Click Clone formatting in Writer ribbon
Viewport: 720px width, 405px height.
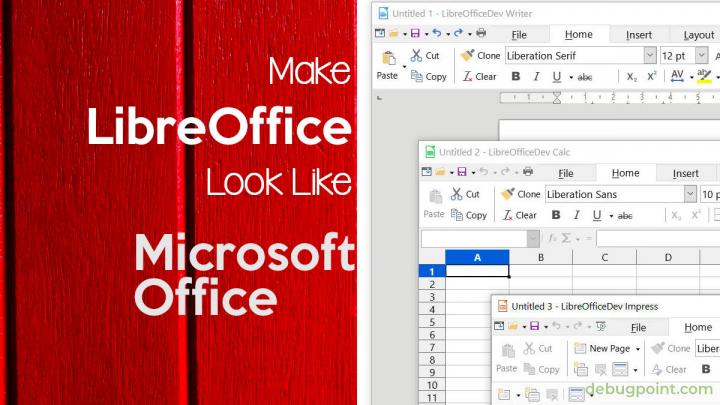tap(480, 56)
